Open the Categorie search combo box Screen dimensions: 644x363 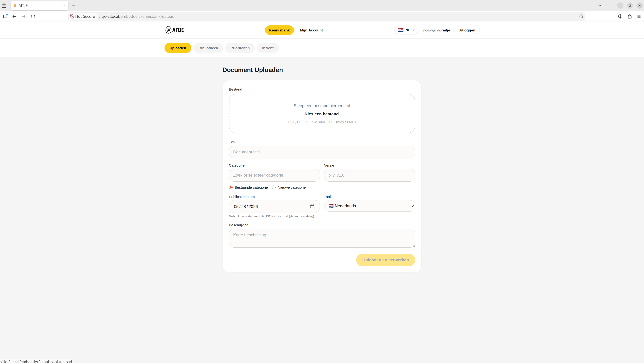click(274, 175)
